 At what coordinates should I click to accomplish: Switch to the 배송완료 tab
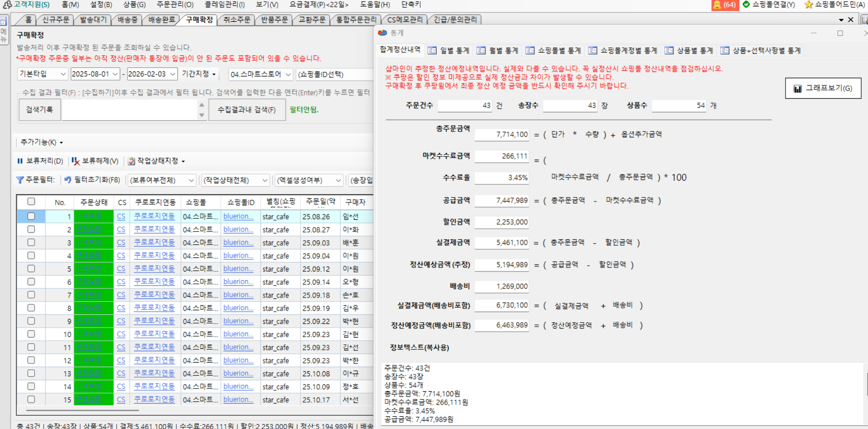tap(161, 20)
